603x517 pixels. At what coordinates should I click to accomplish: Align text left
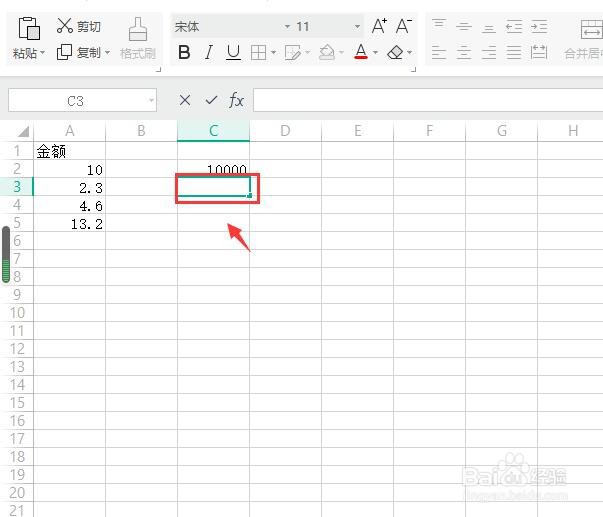click(x=439, y=52)
